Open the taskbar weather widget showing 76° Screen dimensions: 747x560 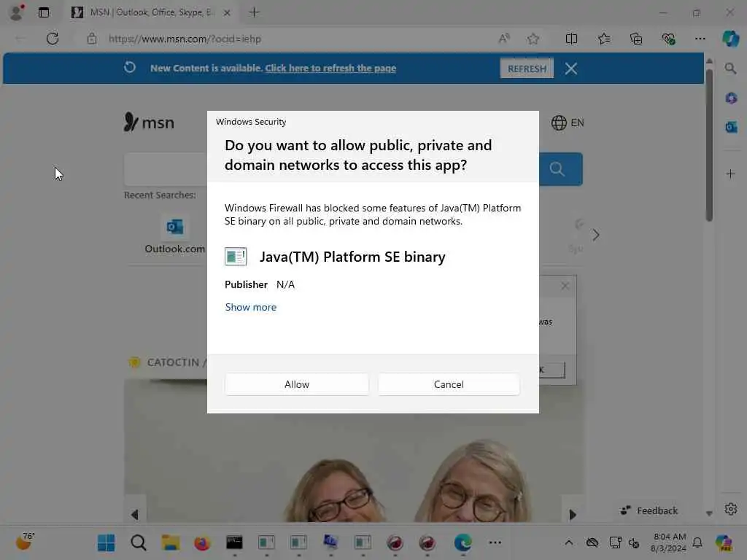(x=26, y=542)
